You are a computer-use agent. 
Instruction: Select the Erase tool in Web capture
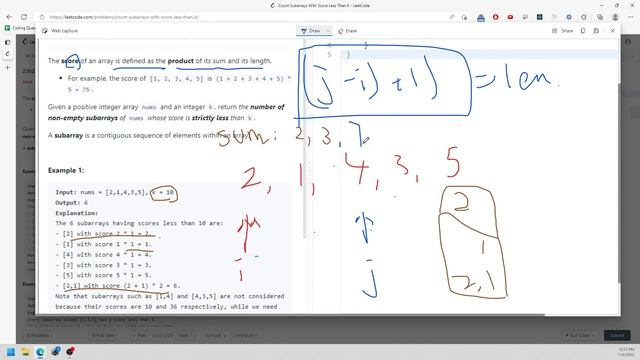(x=347, y=31)
